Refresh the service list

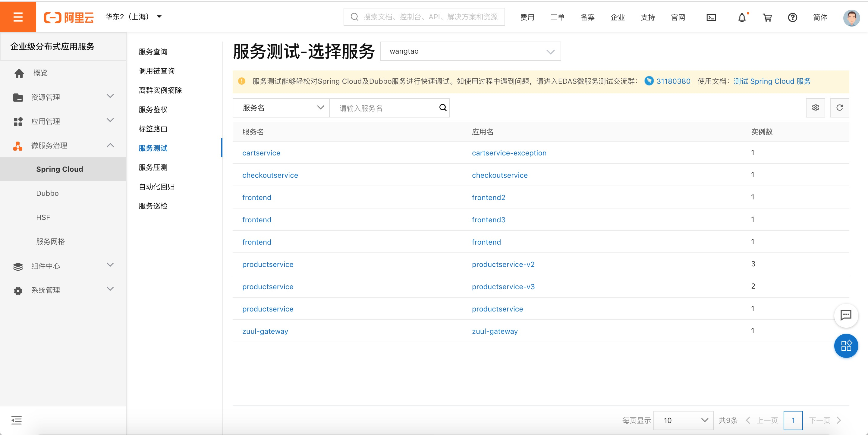(x=839, y=108)
